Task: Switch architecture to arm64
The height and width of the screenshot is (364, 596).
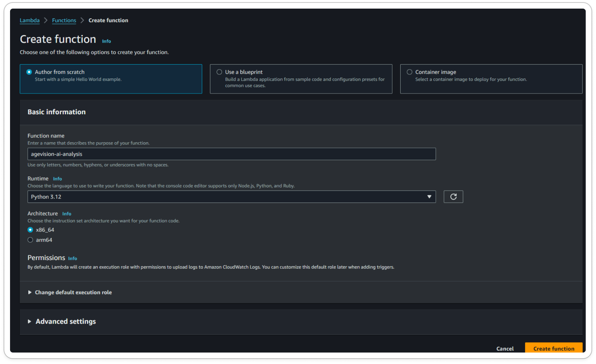Action: [x=30, y=240]
